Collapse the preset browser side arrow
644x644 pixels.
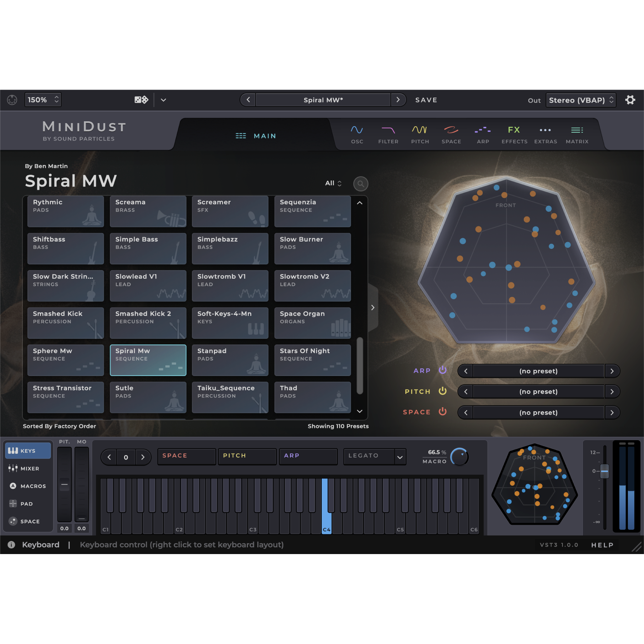[x=373, y=308]
